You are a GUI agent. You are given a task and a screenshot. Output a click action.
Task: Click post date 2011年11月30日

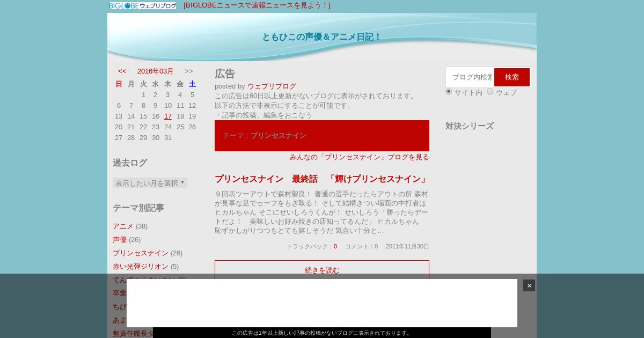coord(407,246)
